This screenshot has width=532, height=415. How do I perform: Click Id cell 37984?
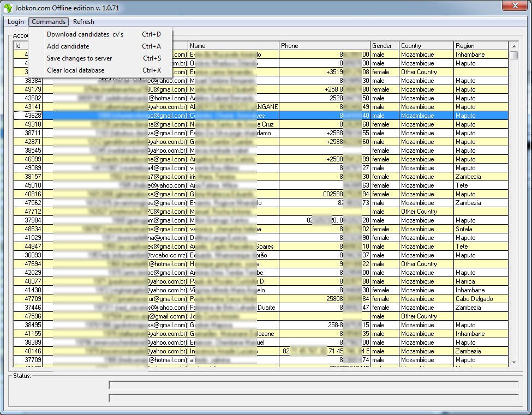[28, 220]
